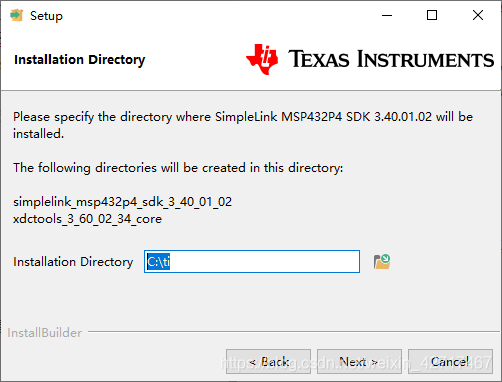The image size is (502, 382).
Task: Click "The following directories will be created" text
Action: pos(178,168)
